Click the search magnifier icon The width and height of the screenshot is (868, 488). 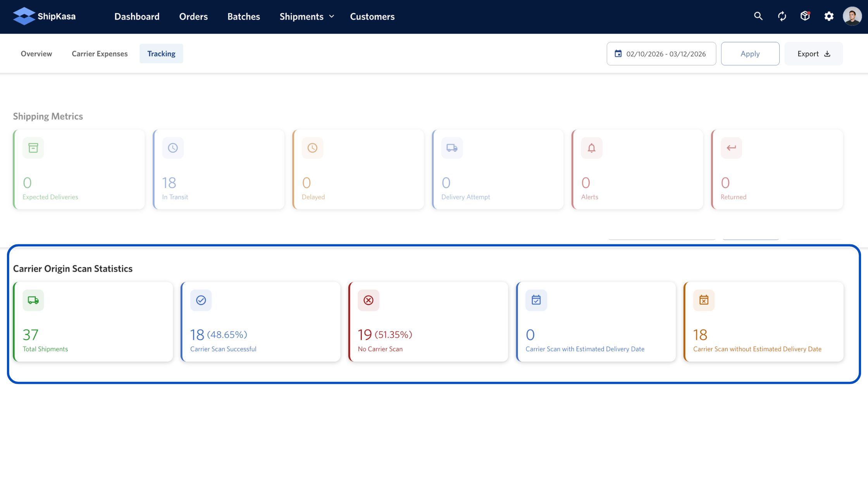[758, 16]
